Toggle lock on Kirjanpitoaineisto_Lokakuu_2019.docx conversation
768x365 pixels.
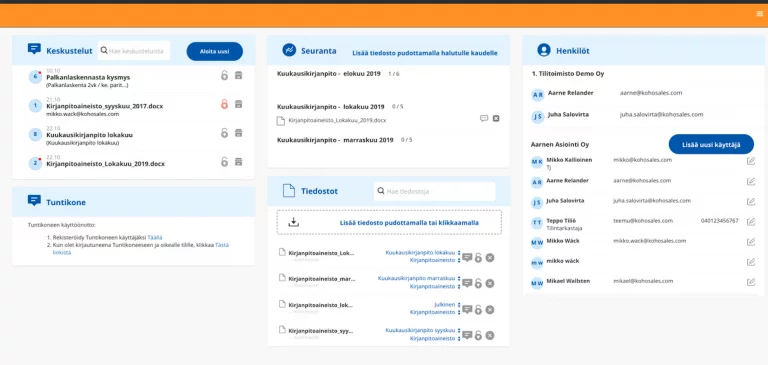(224, 162)
